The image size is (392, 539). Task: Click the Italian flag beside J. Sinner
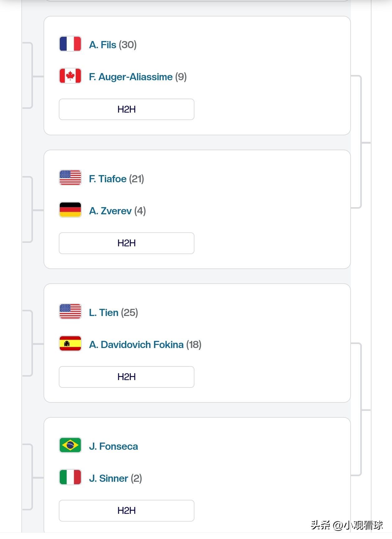[70, 477]
